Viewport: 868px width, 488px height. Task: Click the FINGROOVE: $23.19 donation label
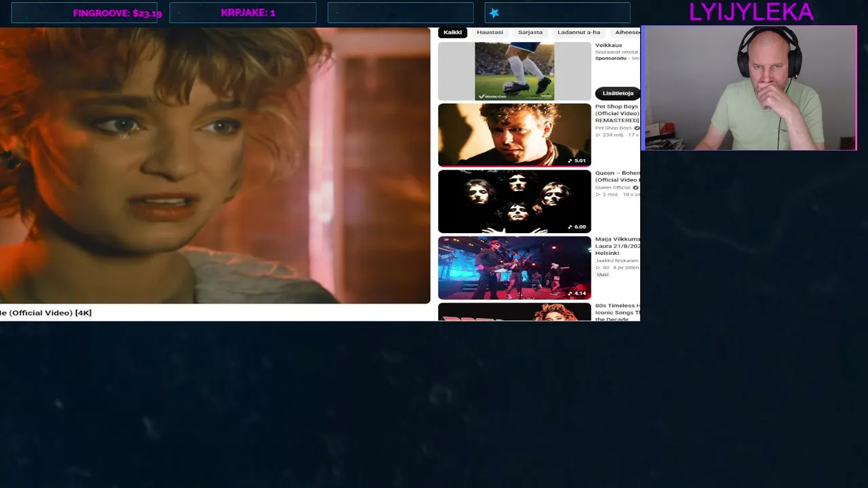(117, 13)
